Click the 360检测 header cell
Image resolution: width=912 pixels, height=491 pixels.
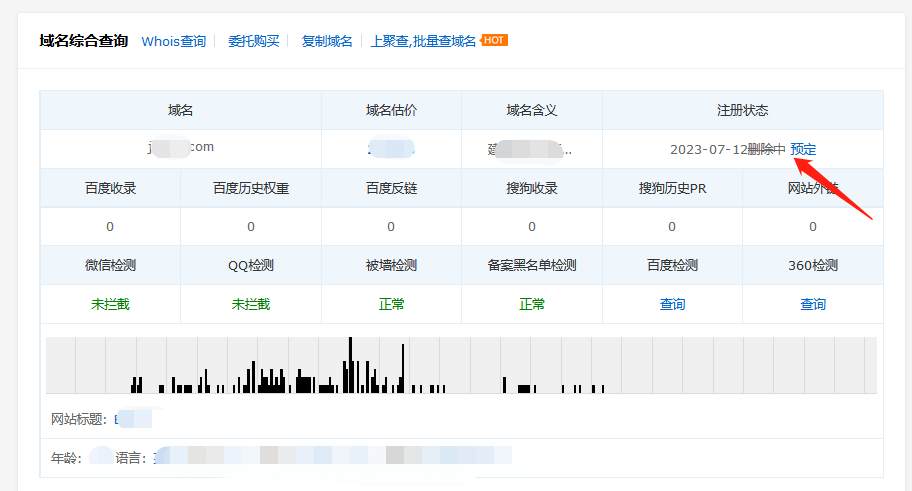[813, 265]
